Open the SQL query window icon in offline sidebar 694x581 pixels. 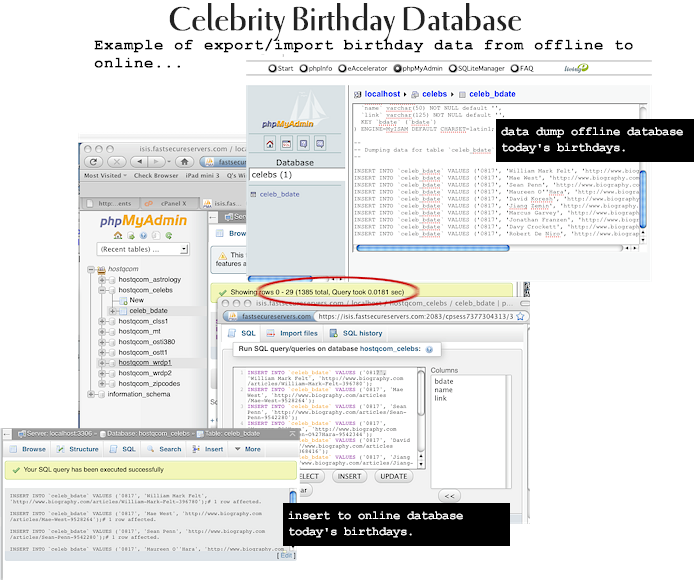coord(286,144)
